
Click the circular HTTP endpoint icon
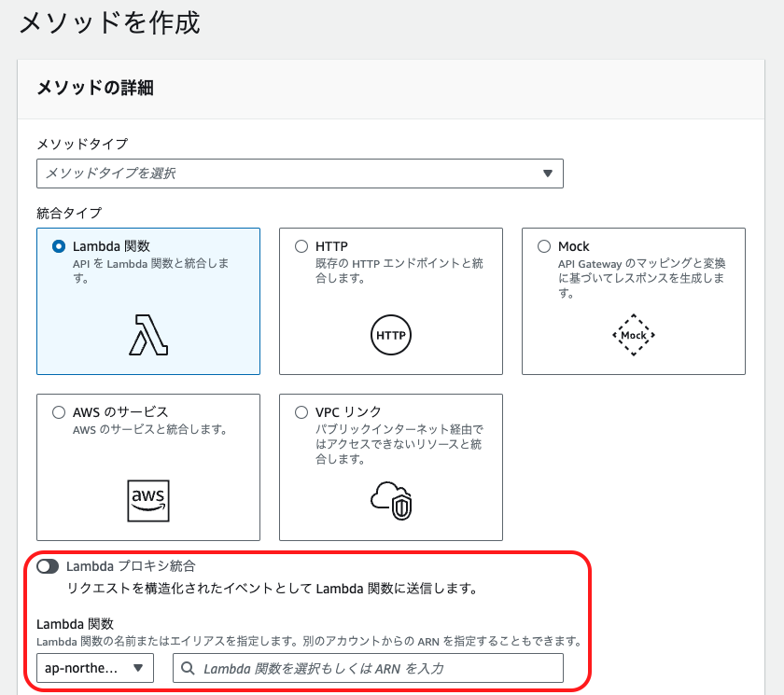point(390,335)
